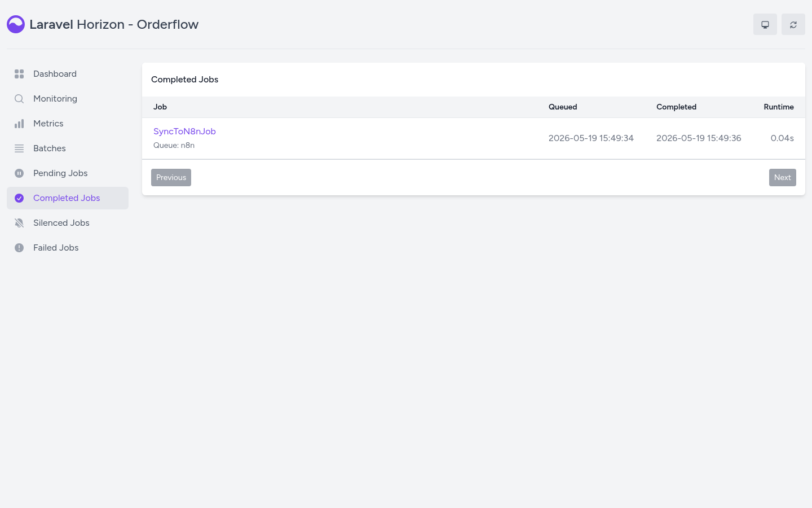This screenshot has height=508, width=812.
Task: Click the 'Queue: n8n' label
Action: (174, 145)
